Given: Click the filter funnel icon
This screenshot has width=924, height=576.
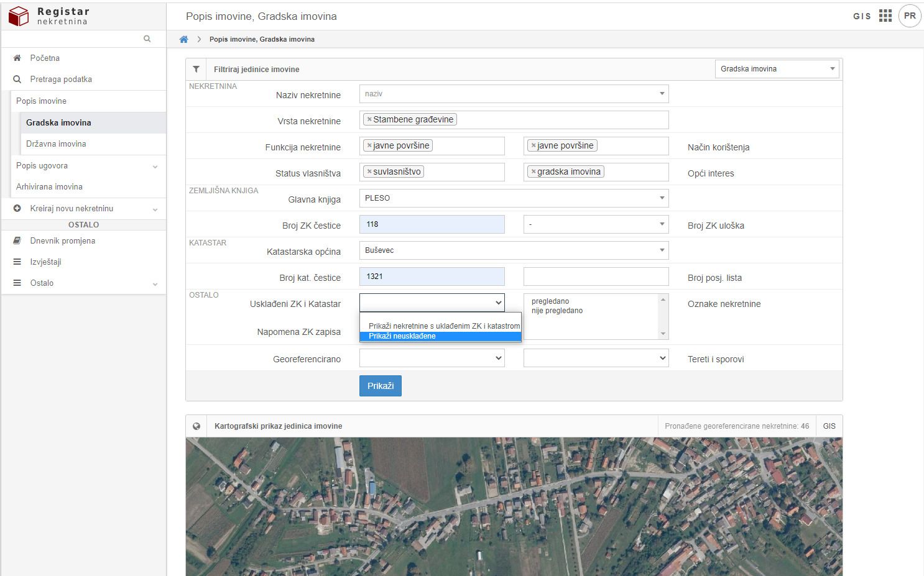Looking at the screenshot, I should (x=196, y=69).
